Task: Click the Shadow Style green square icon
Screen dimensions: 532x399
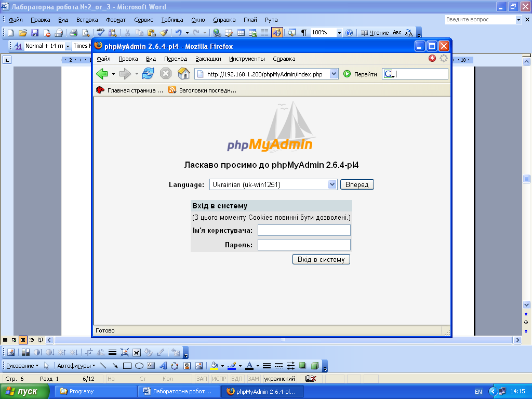Action: click(302, 366)
